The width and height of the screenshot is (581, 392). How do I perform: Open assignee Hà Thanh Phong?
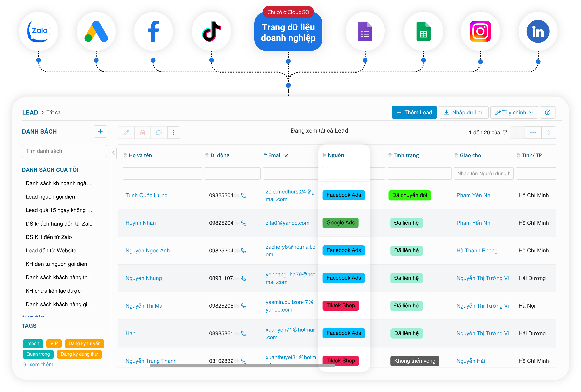(x=477, y=251)
